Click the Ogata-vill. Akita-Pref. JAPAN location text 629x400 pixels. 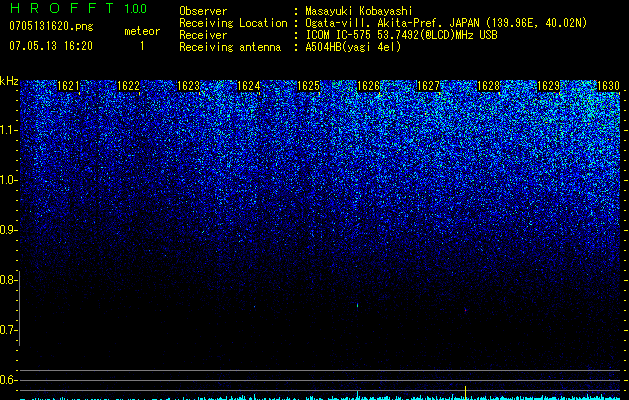click(393, 23)
